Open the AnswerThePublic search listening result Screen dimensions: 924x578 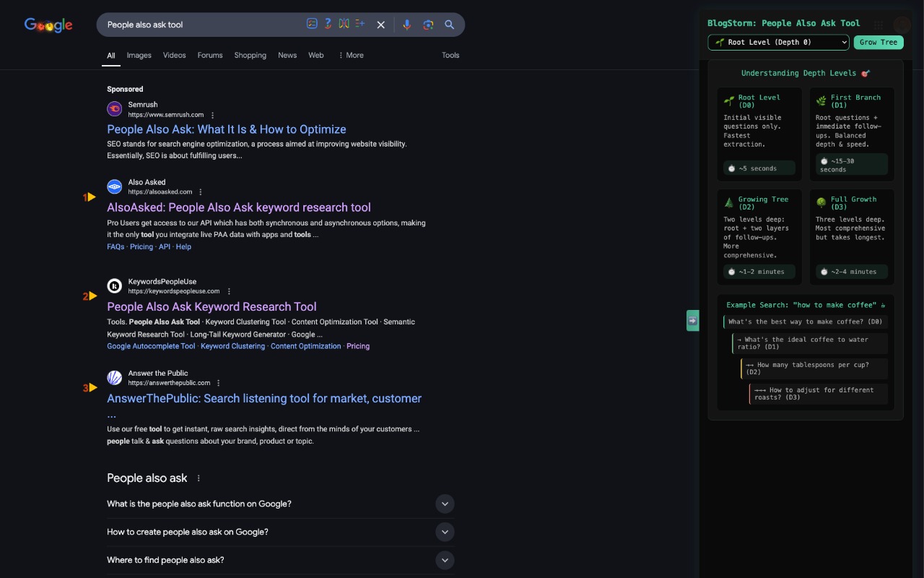pyautogui.click(x=264, y=399)
